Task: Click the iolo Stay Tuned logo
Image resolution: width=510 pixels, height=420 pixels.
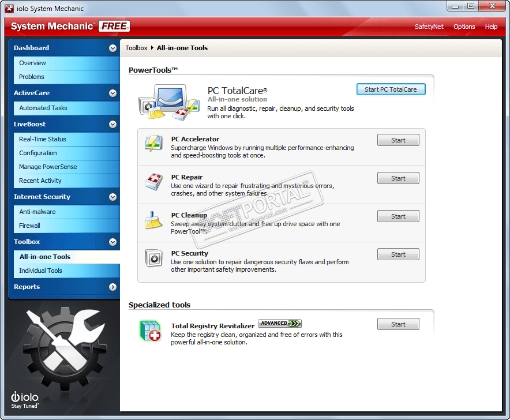Action: pyautogui.click(x=25, y=400)
